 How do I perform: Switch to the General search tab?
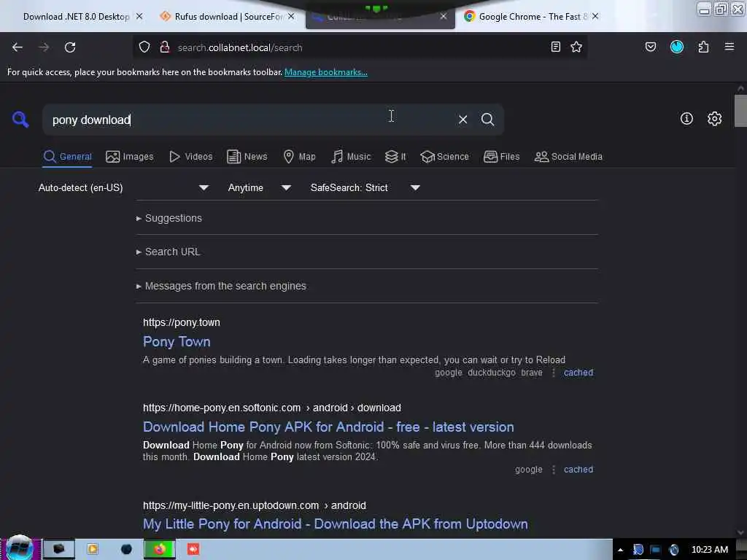tap(67, 157)
